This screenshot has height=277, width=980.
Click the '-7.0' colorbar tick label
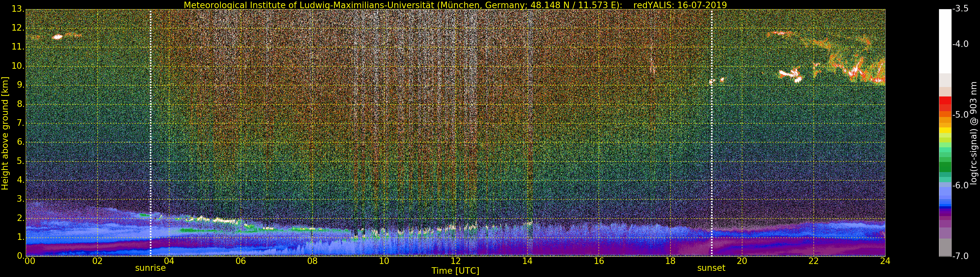pos(960,256)
